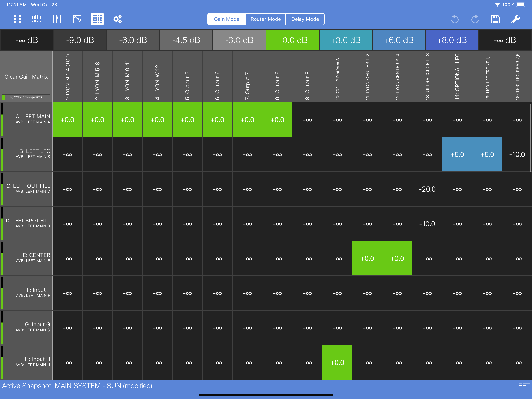Select the +3.0 dB gain preset
The width and height of the screenshot is (532, 399).
[346, 40]
